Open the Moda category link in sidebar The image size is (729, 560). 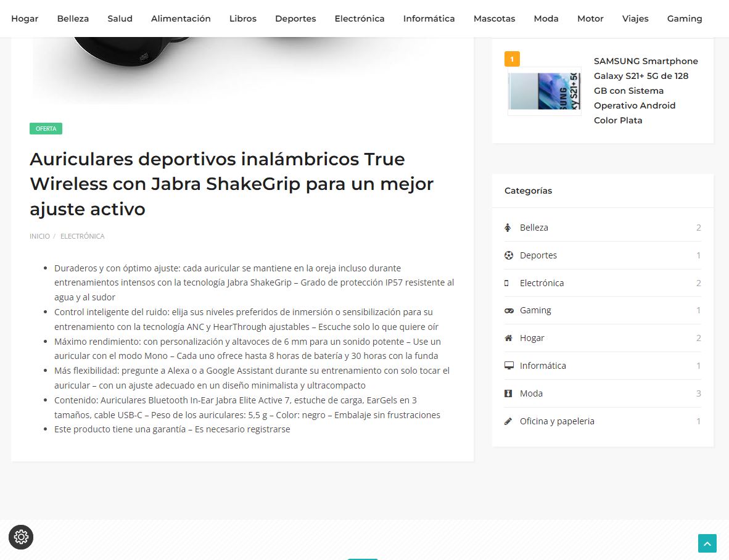pos(531,393)
